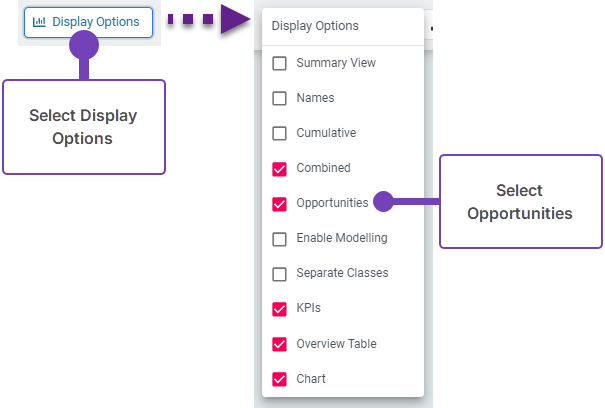605x408 pixels.
Task: Tick the Summary View checkbox
Action: [x=280, y=63]
